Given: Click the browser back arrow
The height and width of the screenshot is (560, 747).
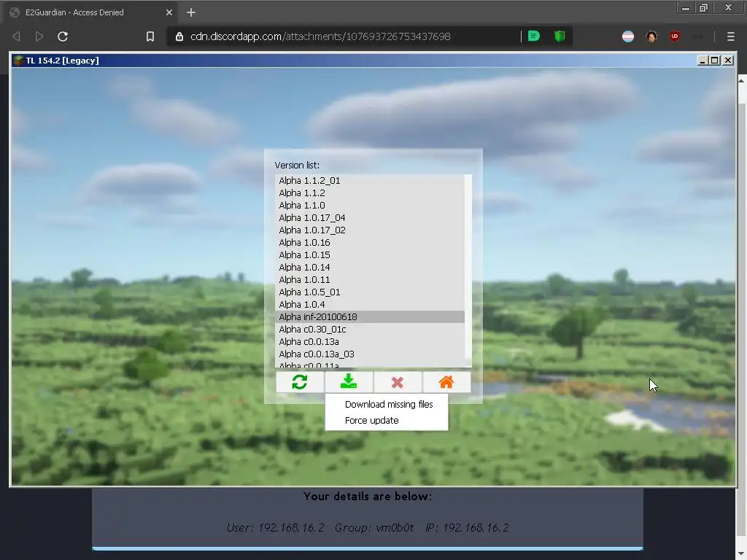Looking at the screenshot, I should click(x=16, y=36).
